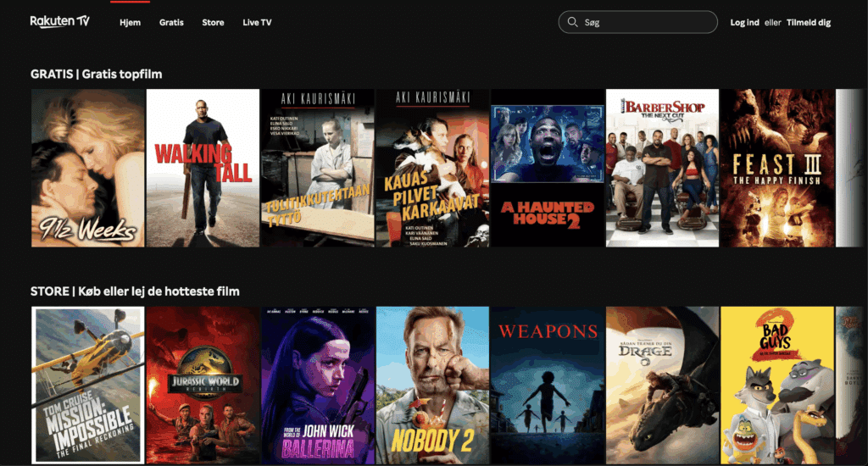Open the Jurassic World poster
This screenshot has width=868, height=466.
203,386
